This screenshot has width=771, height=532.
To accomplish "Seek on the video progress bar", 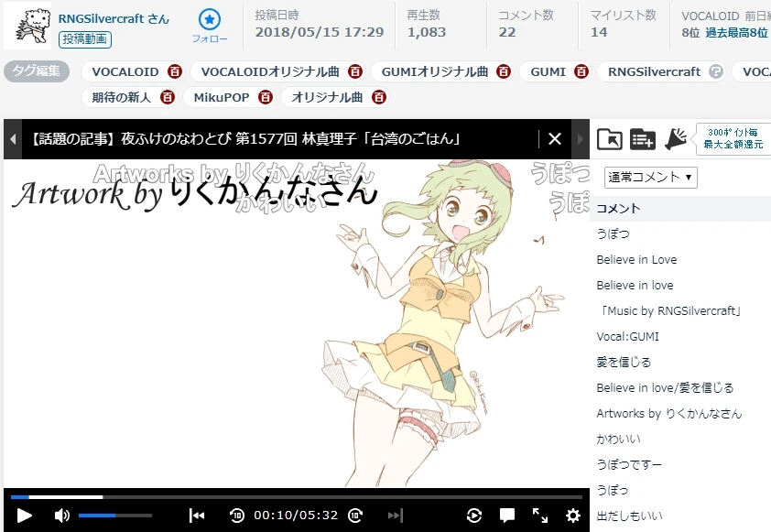I will (297, 497).
